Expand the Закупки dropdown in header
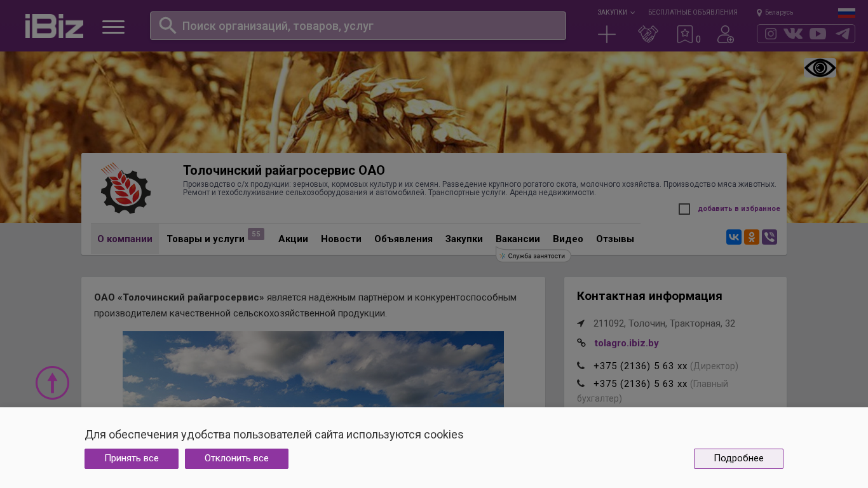Image resolution: width=868 pixels, height=488 pixels. pos(616,12)
